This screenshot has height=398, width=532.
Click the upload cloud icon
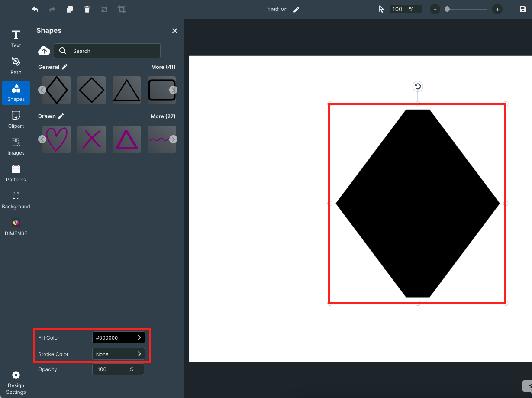click(x=44, y=51)
